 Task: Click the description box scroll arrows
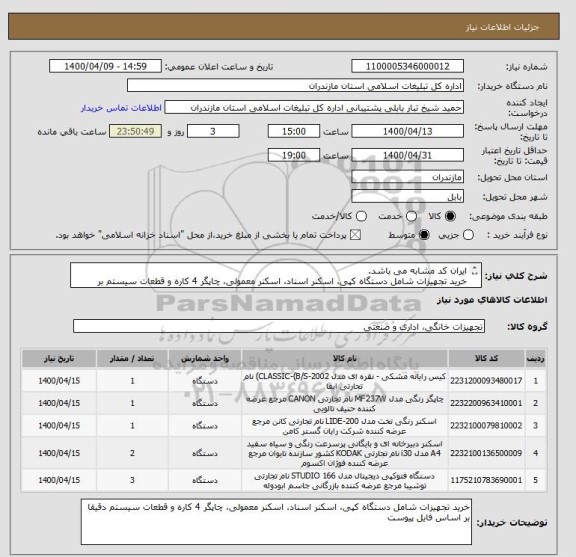coord(475,270)
